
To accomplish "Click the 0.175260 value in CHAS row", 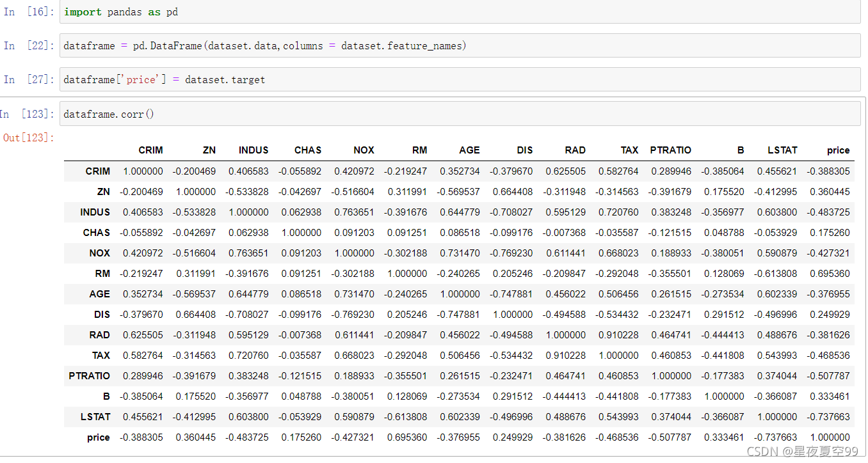I will [830, 233].
